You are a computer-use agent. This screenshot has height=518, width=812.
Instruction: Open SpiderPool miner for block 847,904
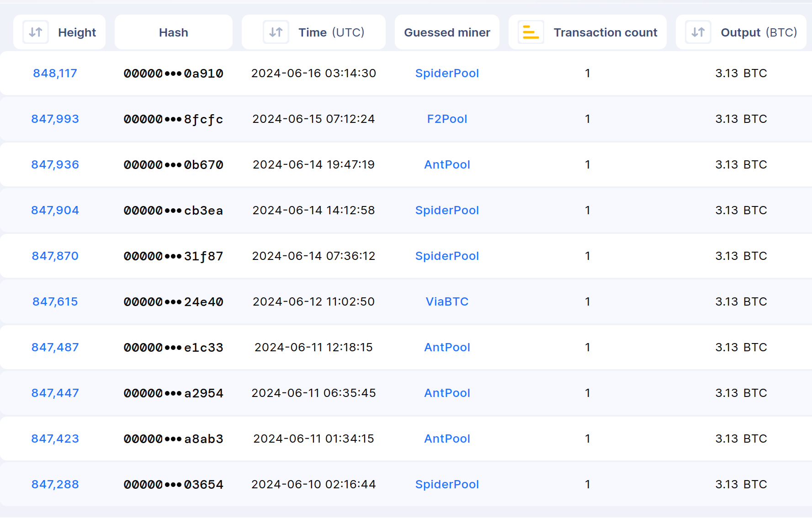point(447,210)
